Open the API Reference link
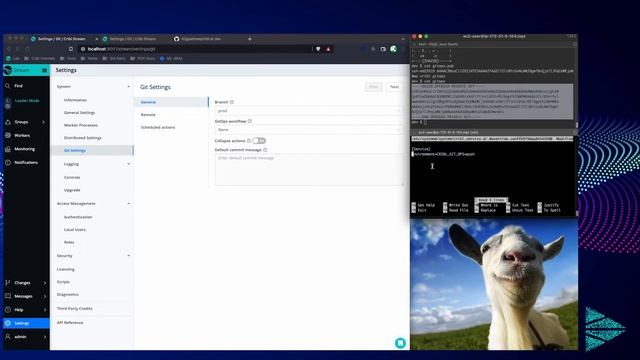This screenshot has width=640, height=360. [x=70, y=323]
